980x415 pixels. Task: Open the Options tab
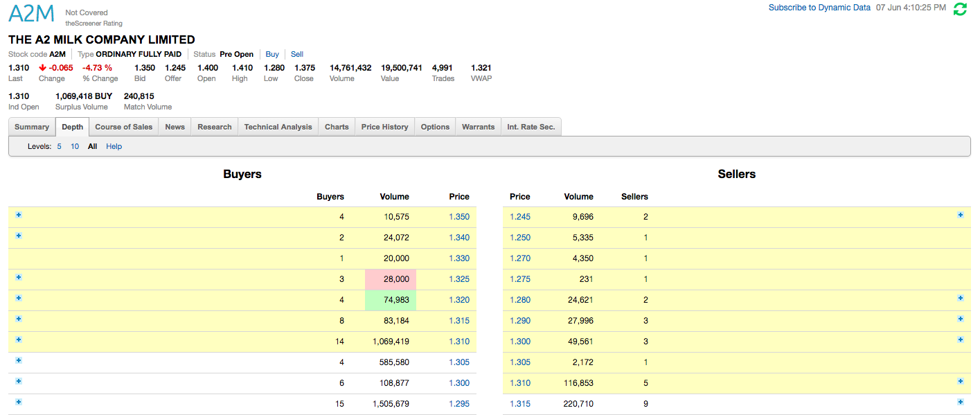pos(436,127)
